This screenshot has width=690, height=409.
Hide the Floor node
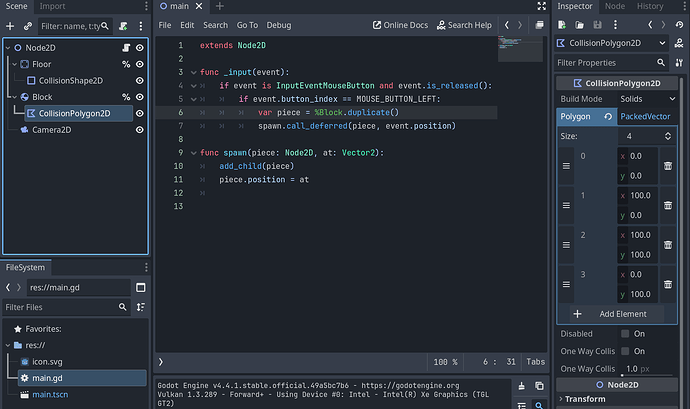click(x=139, y=64)
